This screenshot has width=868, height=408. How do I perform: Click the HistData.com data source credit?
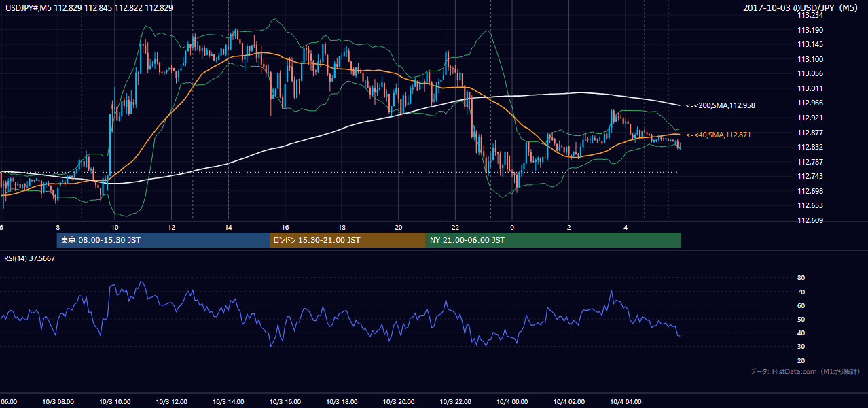pos(806,371)
